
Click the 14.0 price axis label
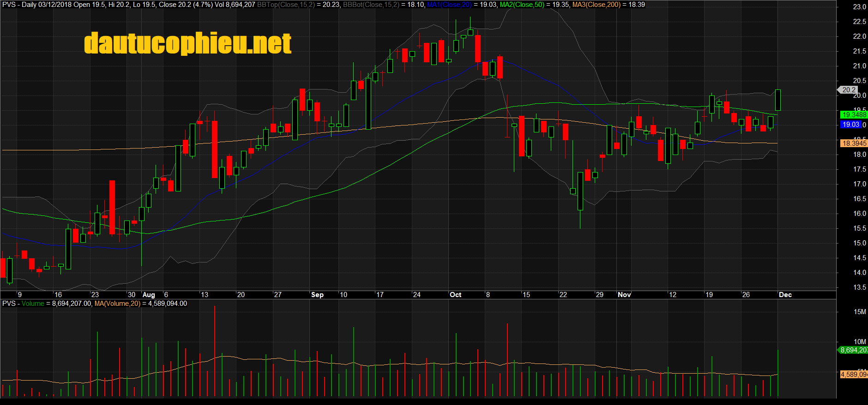tap(859, 273)
